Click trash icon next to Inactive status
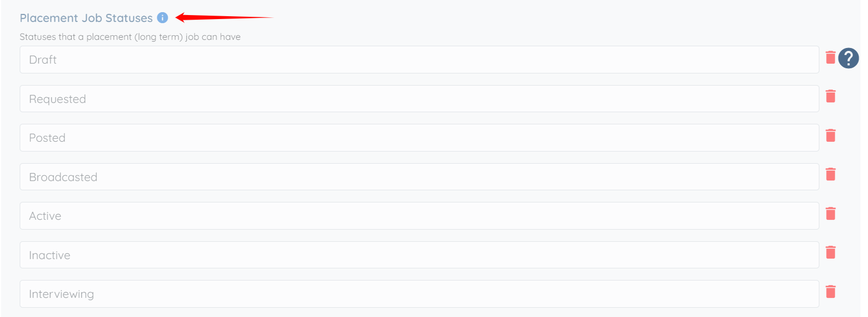Viewport: 868px width, 317px height. coord(830,252)
